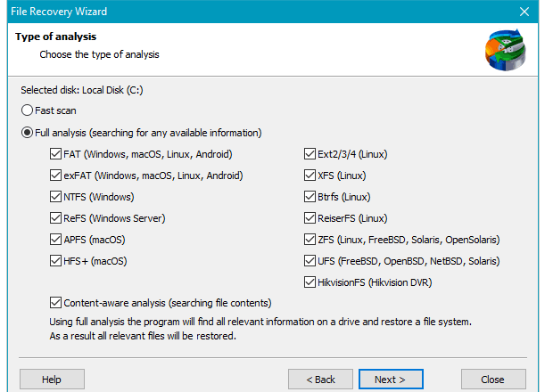
Task: Disable the UFS file system checkbox
Action: [310, 261]
